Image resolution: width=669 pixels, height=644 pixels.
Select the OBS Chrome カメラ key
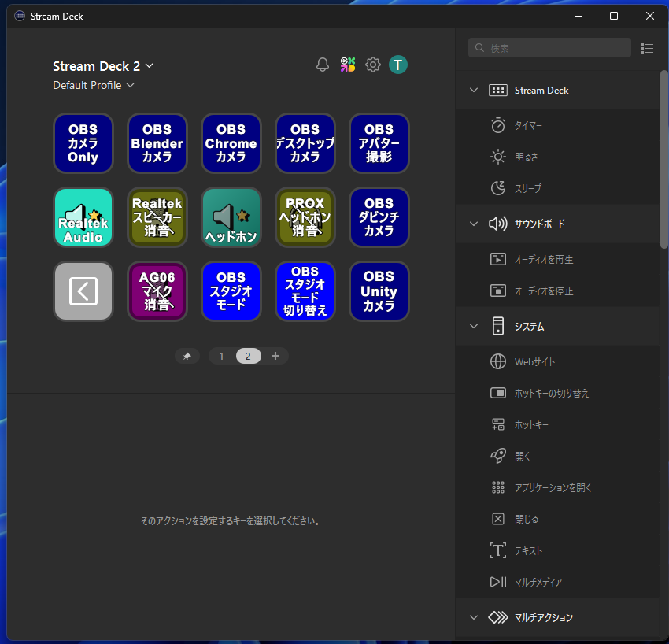click(231, 143)
